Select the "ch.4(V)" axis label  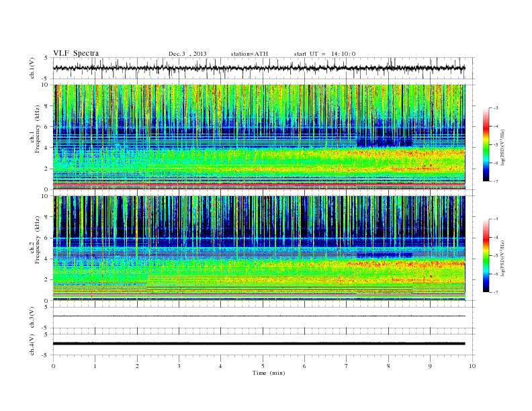[x=32, y=345]
